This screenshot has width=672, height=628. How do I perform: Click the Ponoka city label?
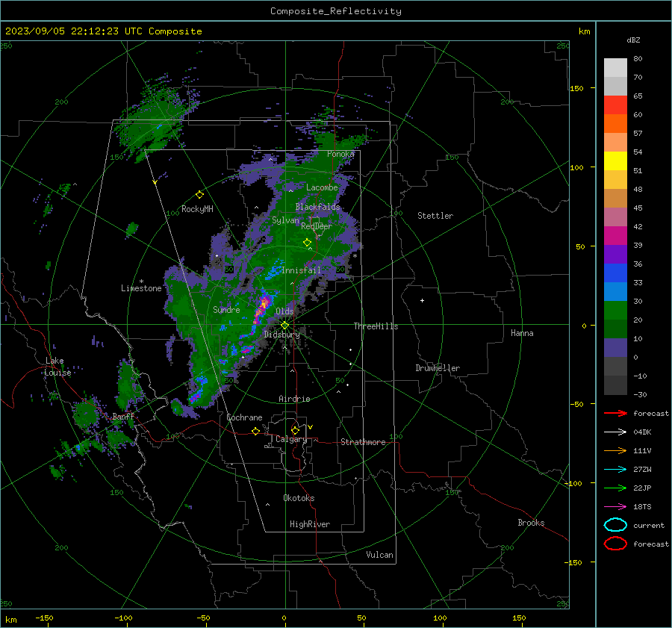[340, 154]
